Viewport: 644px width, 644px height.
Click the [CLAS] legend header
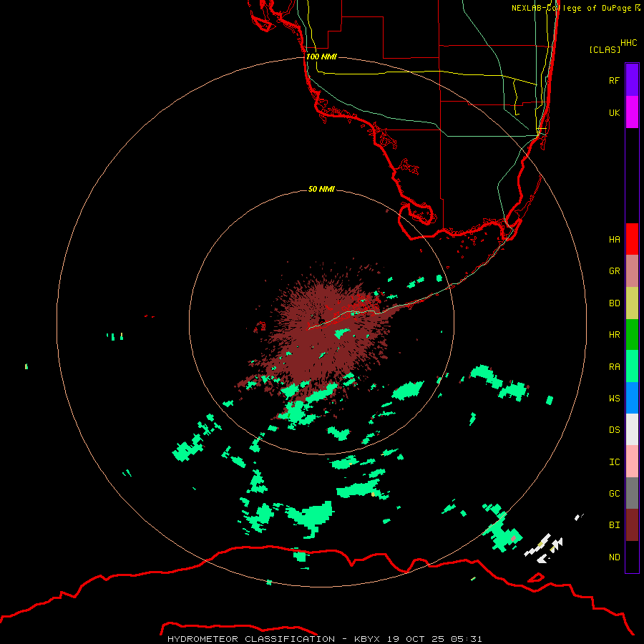pyautogui.click(x=605, y=49)
